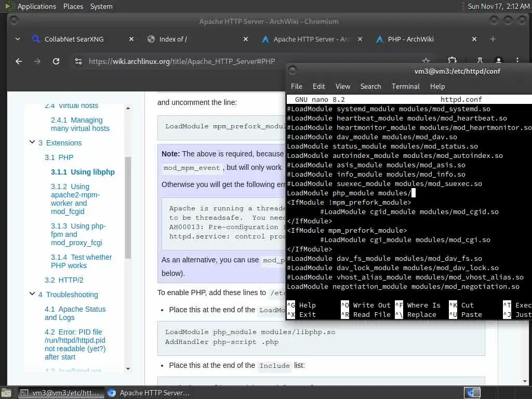Jump to 3.1.1 Using libphp section
The image size is (532, 399).
[83, 172]
